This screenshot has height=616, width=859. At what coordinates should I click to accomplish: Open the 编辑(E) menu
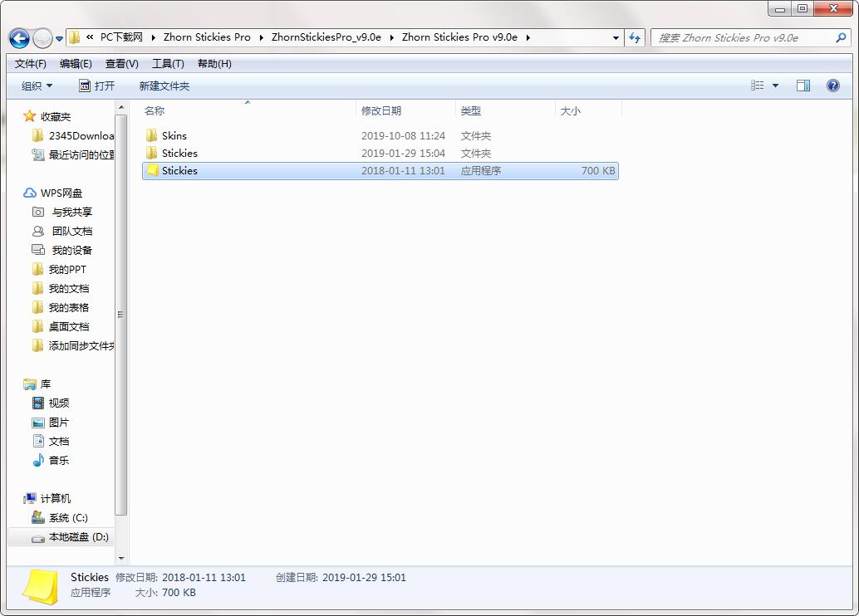point(76,64)
